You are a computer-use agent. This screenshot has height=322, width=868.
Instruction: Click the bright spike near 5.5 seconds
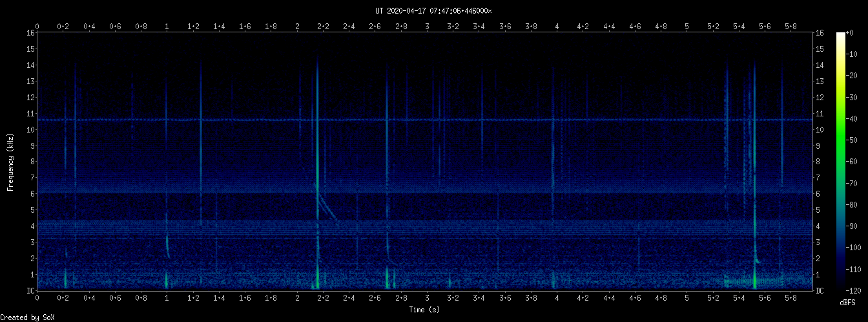754,194
